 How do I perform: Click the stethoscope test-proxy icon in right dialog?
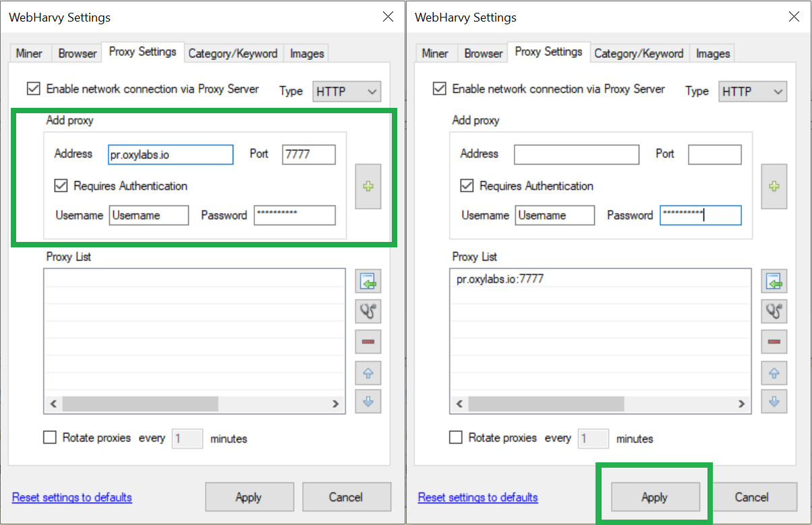[x=774, y=311]
